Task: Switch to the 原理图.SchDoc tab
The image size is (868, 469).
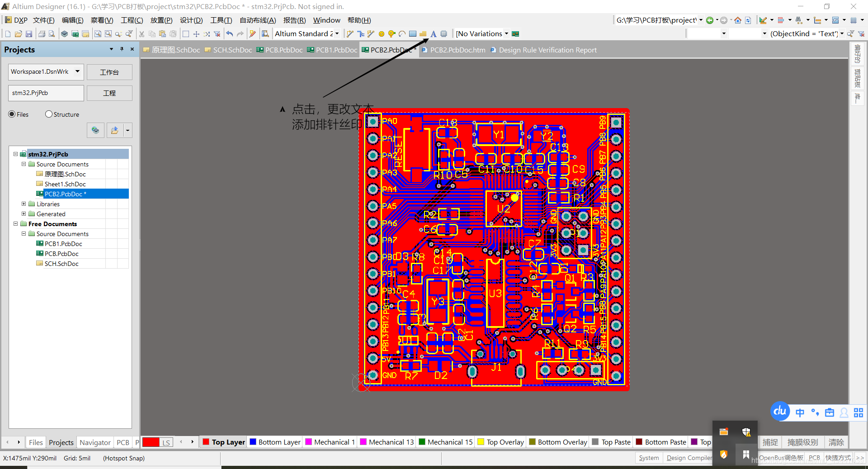Action: pos(171,50)
